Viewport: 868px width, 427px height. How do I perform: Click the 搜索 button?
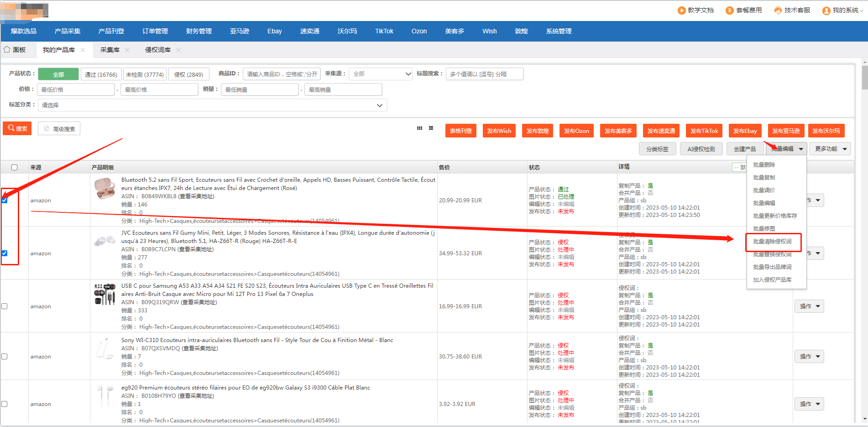(17, 128)
